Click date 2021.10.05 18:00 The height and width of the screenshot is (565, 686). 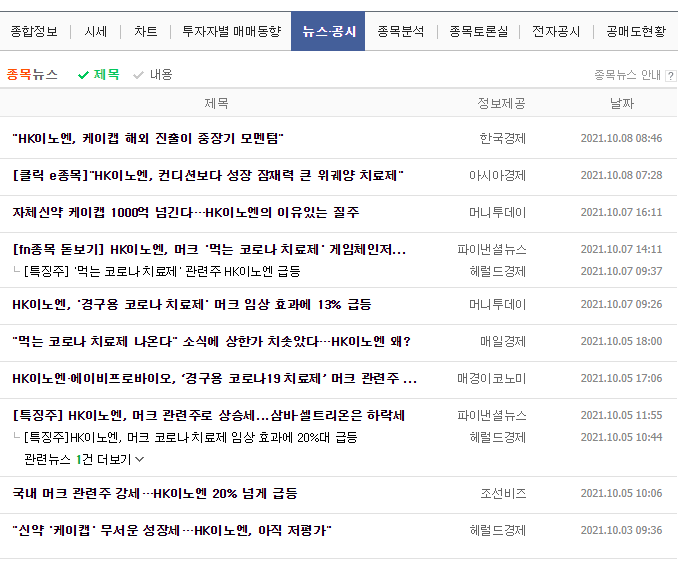pos(621,341)
